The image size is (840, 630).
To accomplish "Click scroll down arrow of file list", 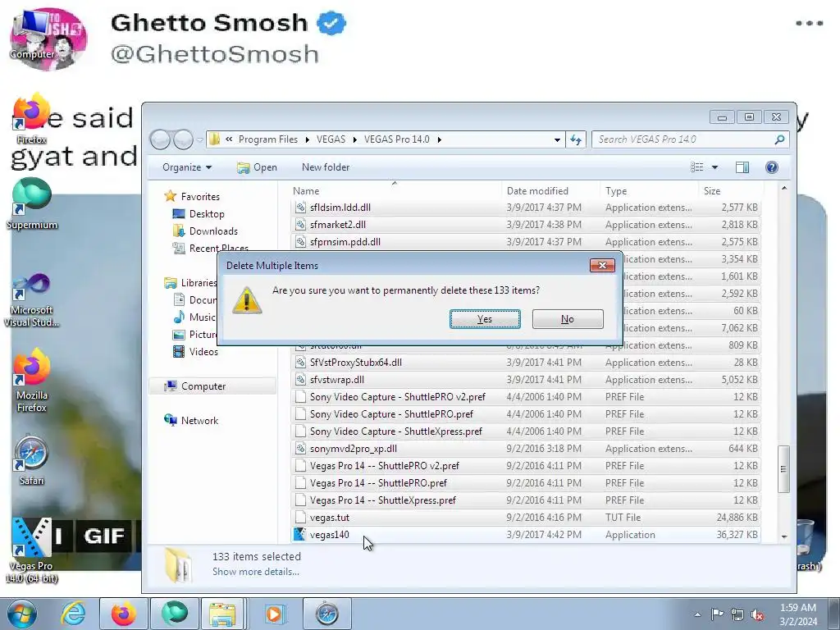I will pyautogui.click(x=783, y=536).
